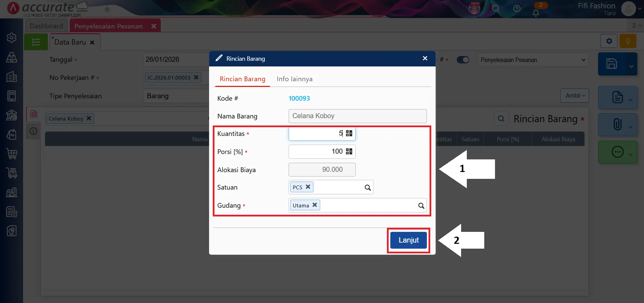
Task: Click the search icon in Gudang field
Action: tap(421, 206)
